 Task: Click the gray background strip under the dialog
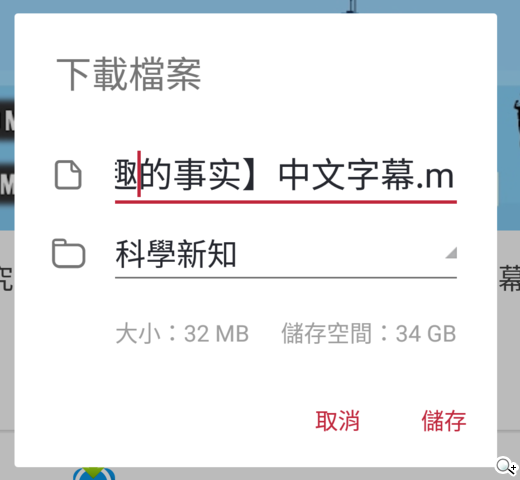coord(260,474)
